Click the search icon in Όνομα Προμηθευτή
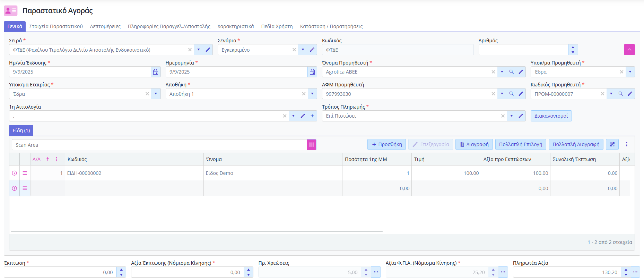 coord(511,72)
